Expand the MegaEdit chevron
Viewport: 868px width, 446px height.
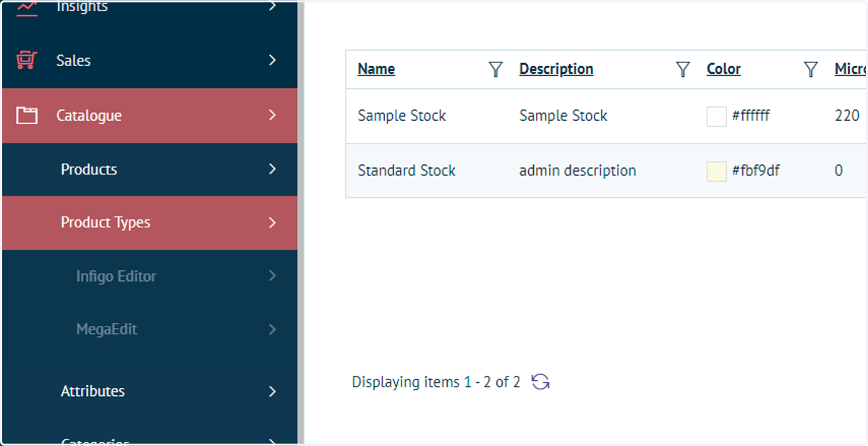(272, 329)
